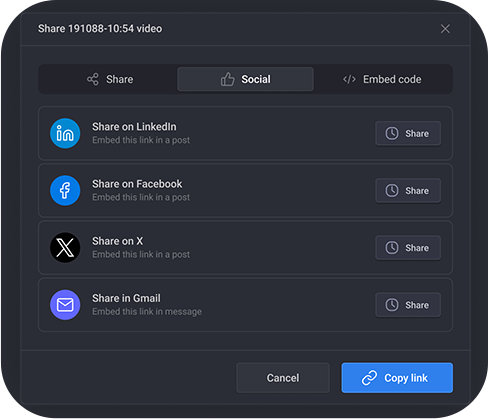Click the clock icon in LinkedIn's Share button

tap(392, 133)
